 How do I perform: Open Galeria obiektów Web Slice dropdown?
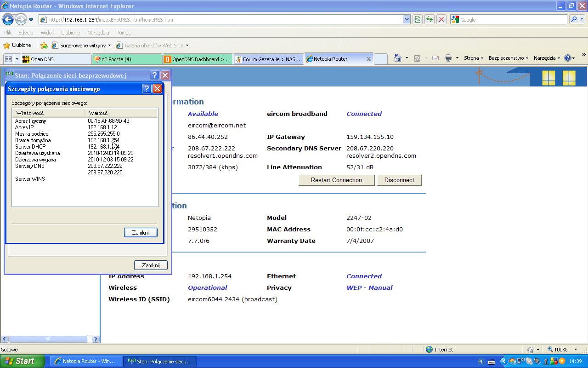click(x=152, y=46)
